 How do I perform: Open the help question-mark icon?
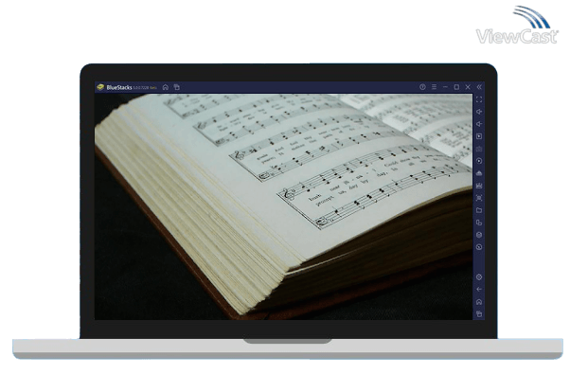[422, 87]
